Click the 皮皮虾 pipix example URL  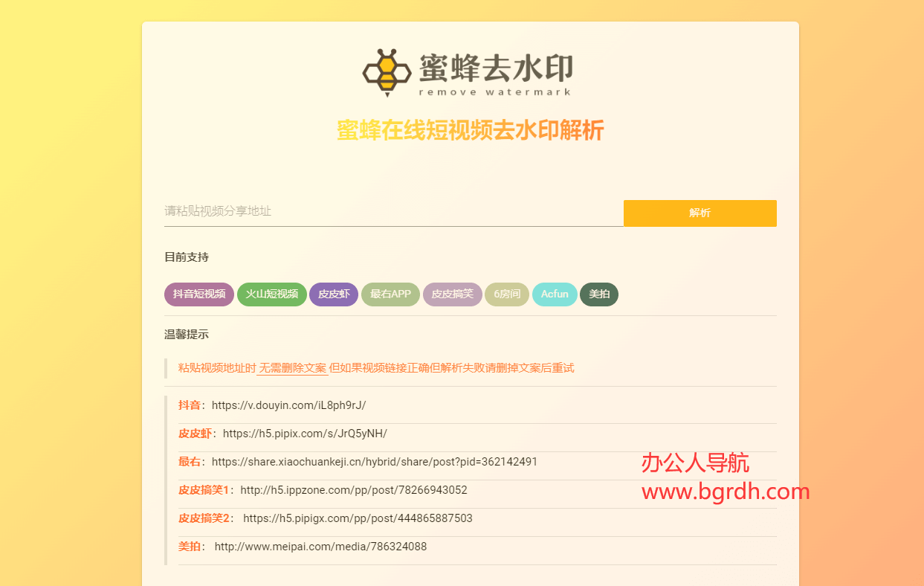(305, 434)
